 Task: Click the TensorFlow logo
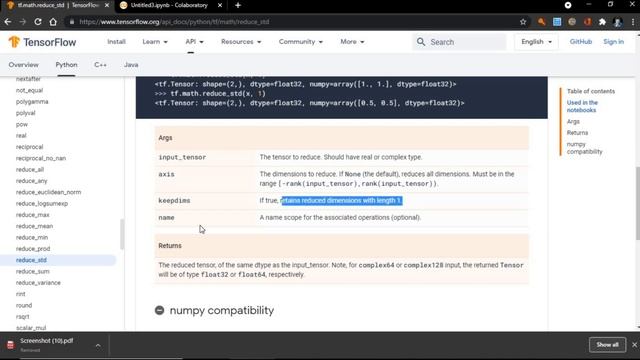tap(42, 42)
